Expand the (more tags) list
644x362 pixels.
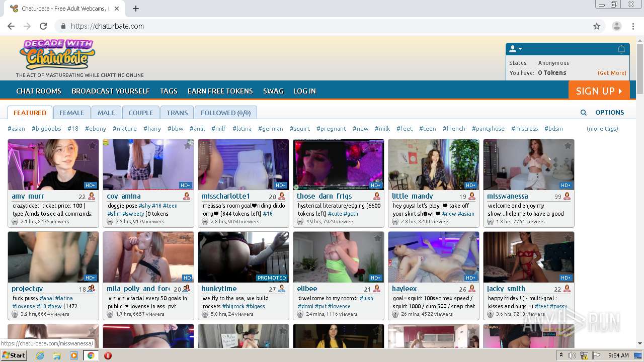click(602, 129)
